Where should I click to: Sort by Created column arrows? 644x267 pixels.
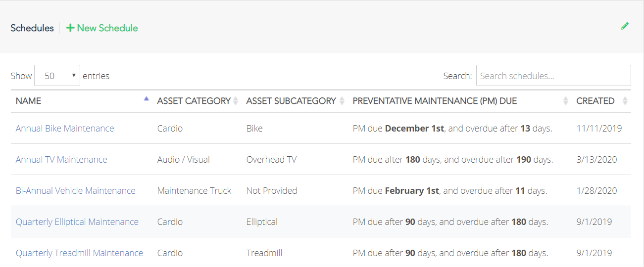625,101
